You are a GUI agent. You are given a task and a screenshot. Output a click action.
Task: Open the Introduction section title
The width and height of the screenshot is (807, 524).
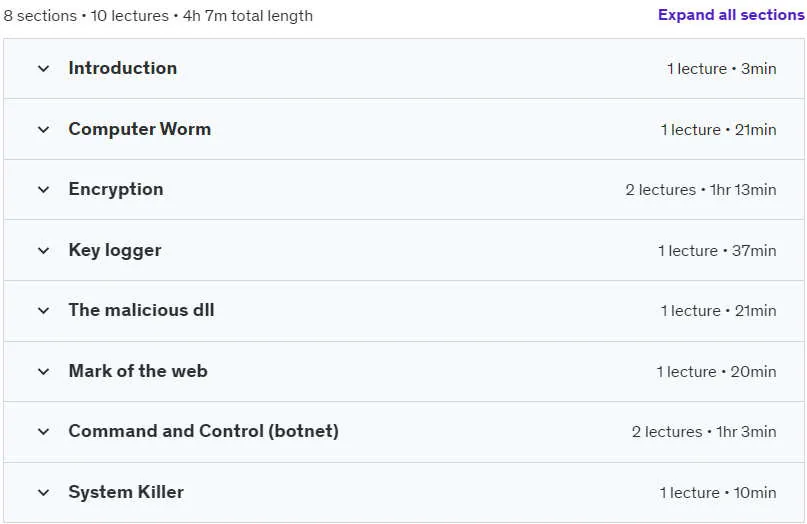click(122, 68)
